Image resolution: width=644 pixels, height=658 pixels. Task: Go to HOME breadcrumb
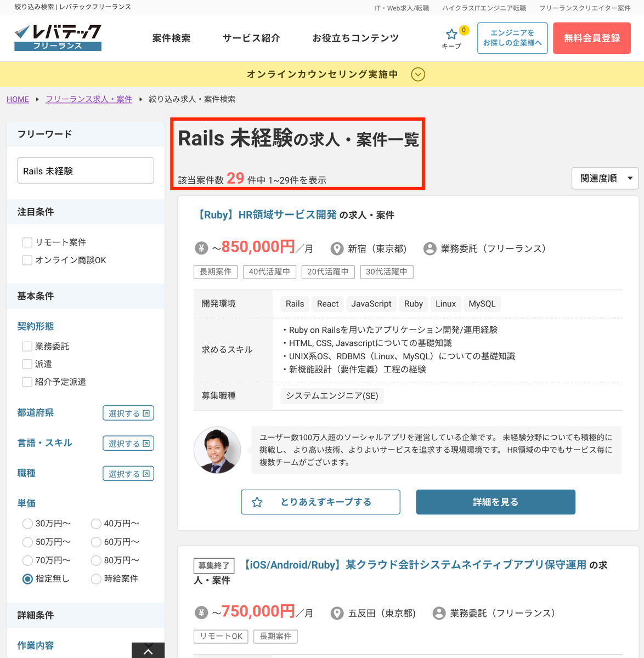click(18, 99)
